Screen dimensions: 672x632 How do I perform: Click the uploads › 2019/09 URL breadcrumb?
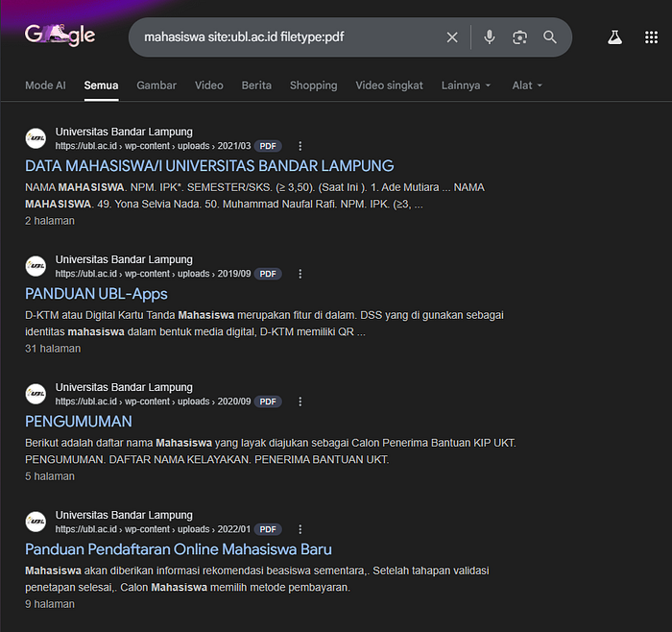point(214,274)
